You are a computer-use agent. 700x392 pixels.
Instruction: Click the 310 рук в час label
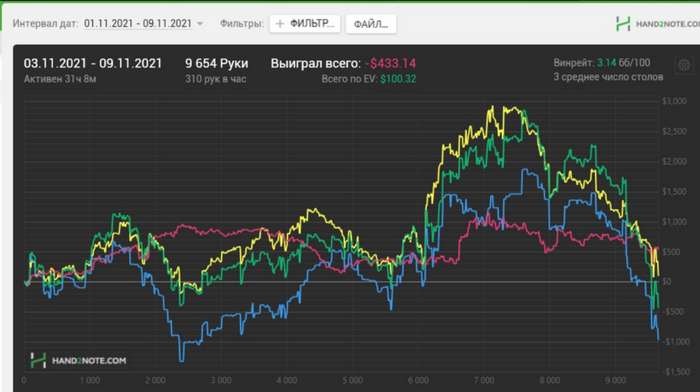click(x=216, y=79)
